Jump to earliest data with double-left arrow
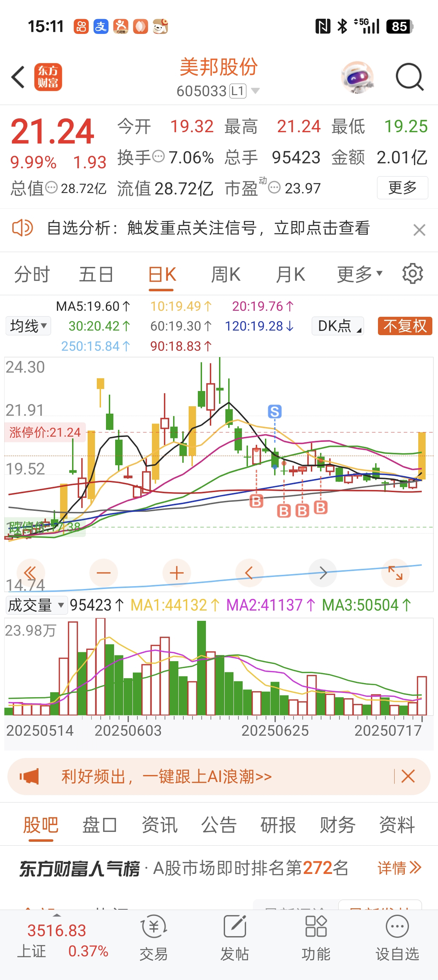Screen dimensions: 438x980 tap(30, 573)
